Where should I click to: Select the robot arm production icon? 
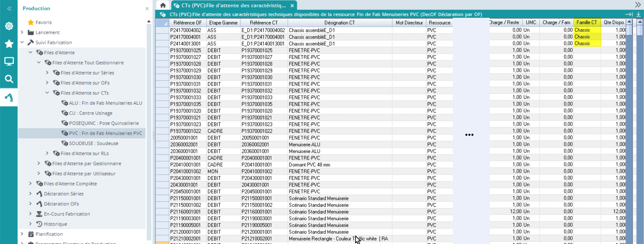click(9, 97)
